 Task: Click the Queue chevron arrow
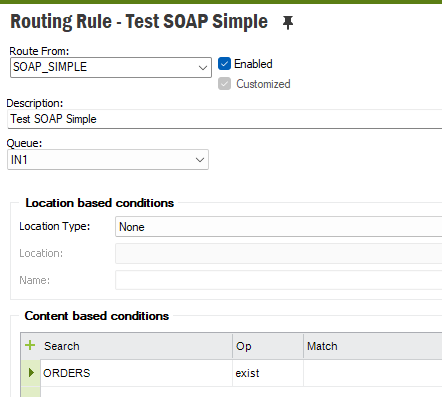(x=200, y=160)
